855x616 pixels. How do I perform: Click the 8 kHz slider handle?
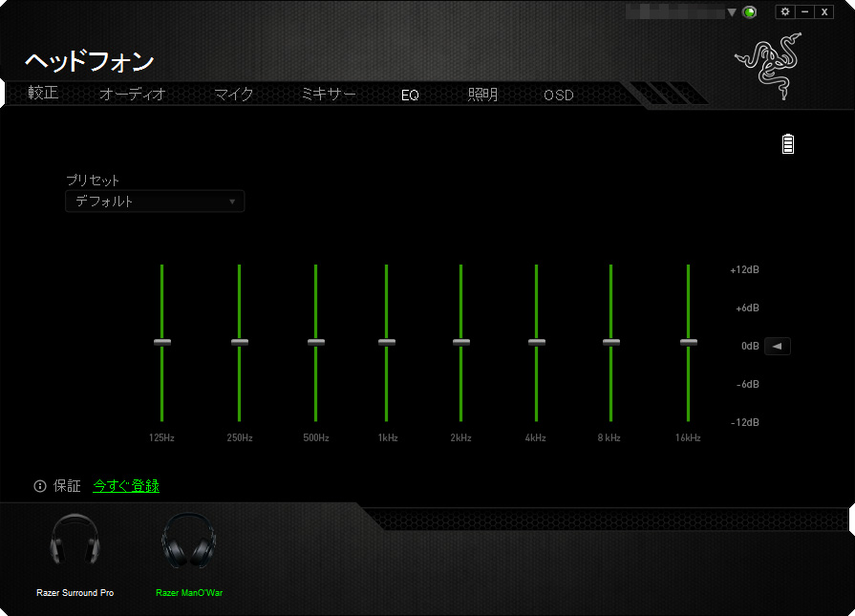click(610, 342)
